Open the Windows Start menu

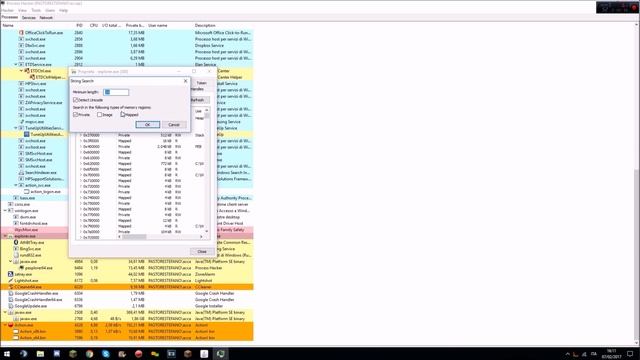click(7, 354)
